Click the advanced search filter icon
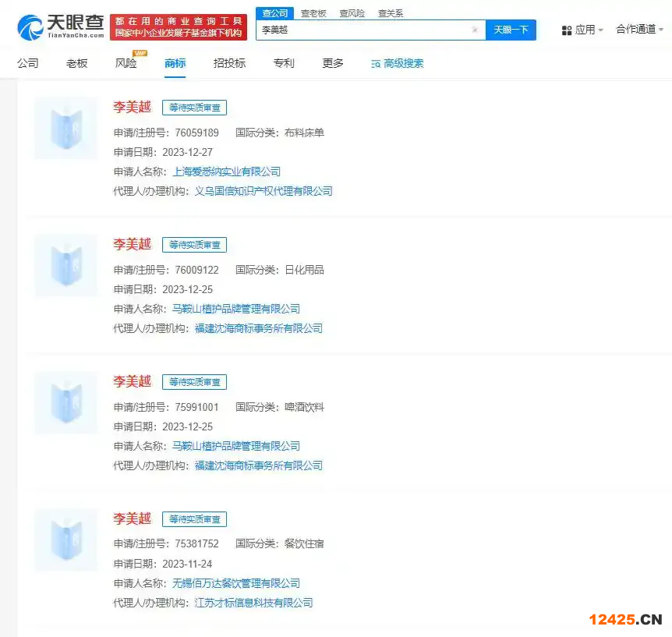Viewport: 672px width, 637px height. 377,64
